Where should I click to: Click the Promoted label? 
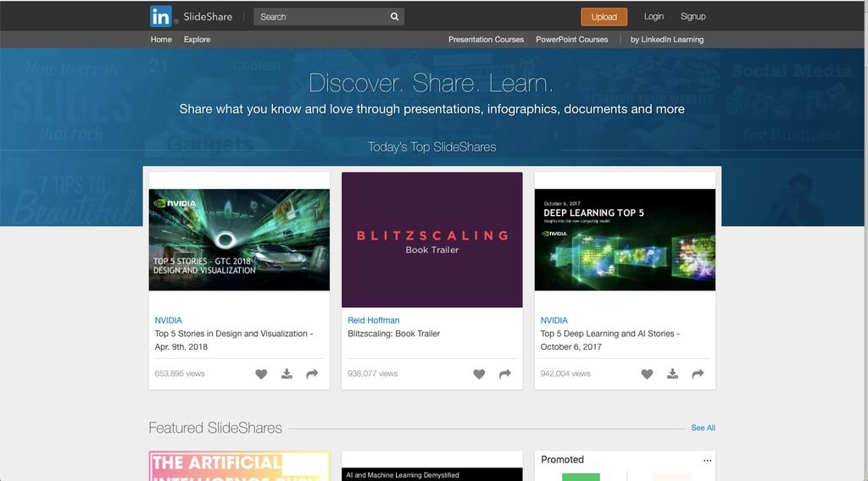click(562, 460)
